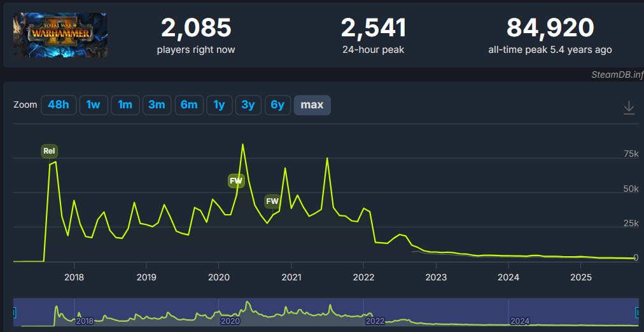The width and height of the screenshot is (644, 332).
Task: Set chart zoom to 1y
Action: point(220,105)
